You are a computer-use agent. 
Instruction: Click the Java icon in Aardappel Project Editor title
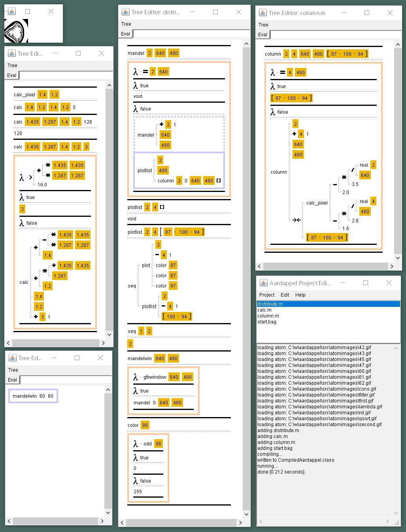click(x=263, y=283)
